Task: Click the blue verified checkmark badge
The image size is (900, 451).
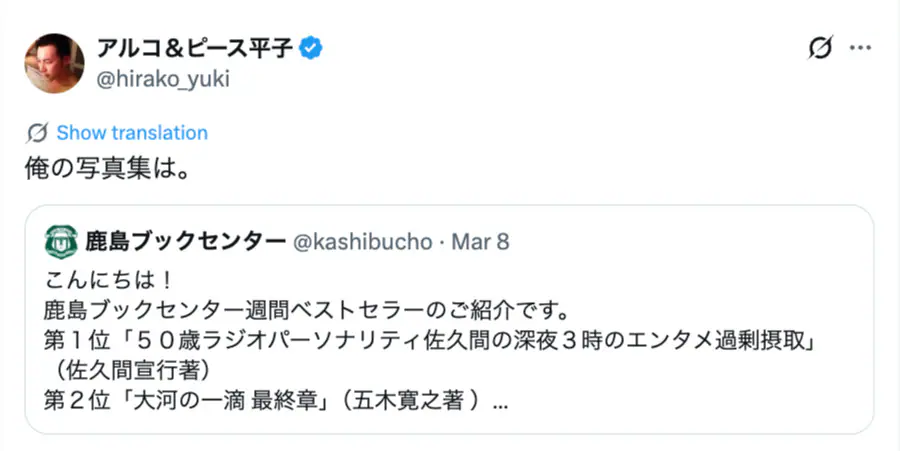Action: coord(312,48)
